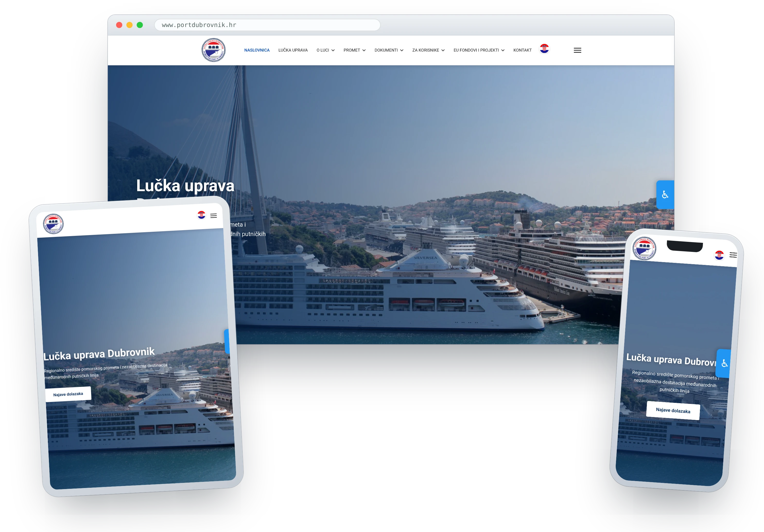Open the accessibility button on the phone mockup
The width and height of the screenshot is (764, 532).
click(x=724, y=363)
